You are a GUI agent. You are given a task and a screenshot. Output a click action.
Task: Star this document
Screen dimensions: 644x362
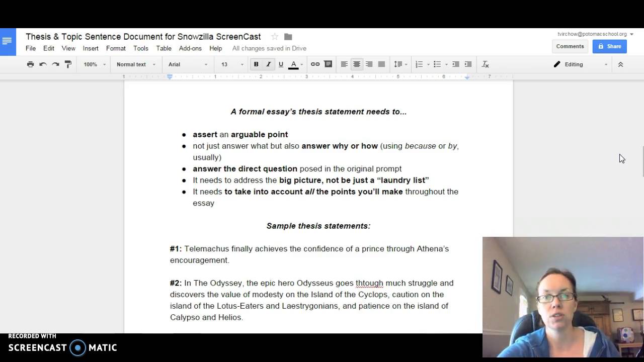click(x=275, y=37)
